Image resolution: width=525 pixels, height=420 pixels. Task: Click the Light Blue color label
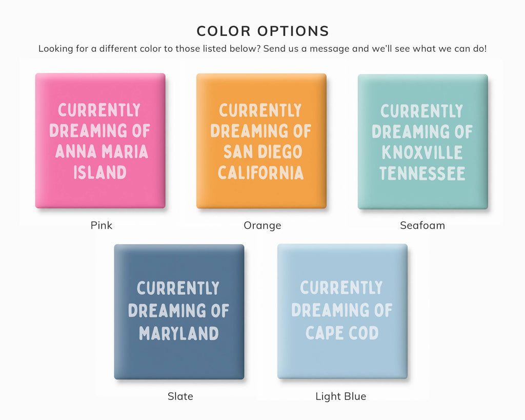(x=340, y=396)
